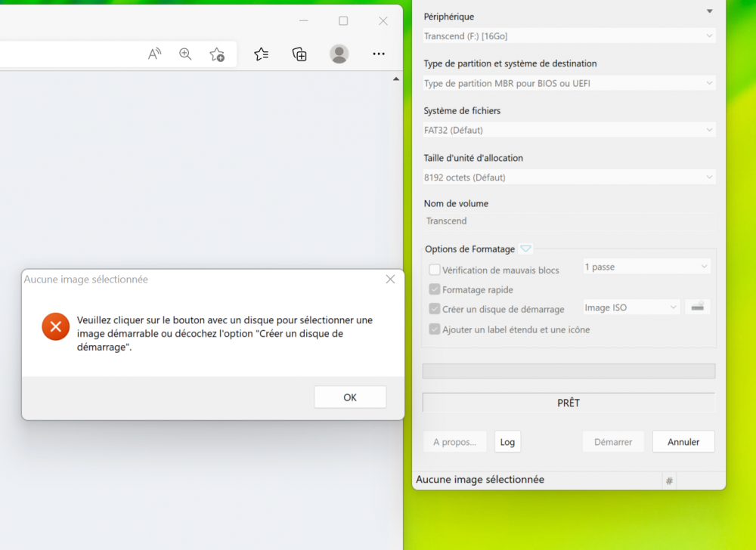Open the 'Système de fichiers' FAT32 dropdown
756x550 pixels.
pyautogui.click(x=569, y=130)
